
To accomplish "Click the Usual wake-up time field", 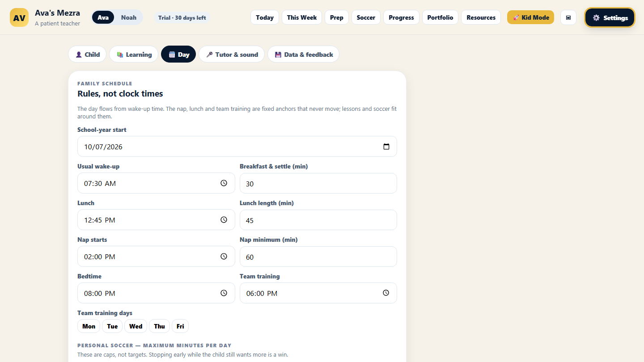I will (x=156, y=183).
